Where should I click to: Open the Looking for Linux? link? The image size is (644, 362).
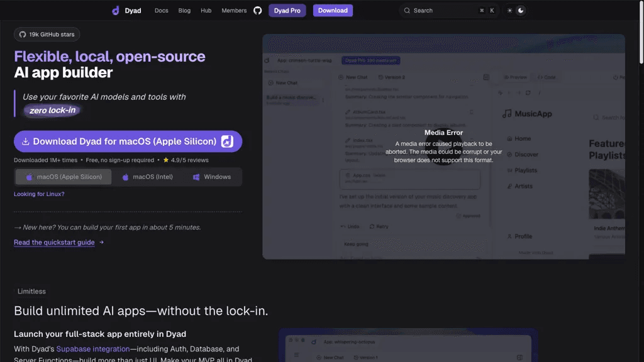point(39,194)
